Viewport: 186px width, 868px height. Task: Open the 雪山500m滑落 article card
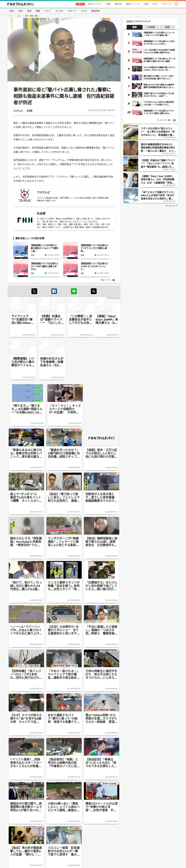(102, 715)
